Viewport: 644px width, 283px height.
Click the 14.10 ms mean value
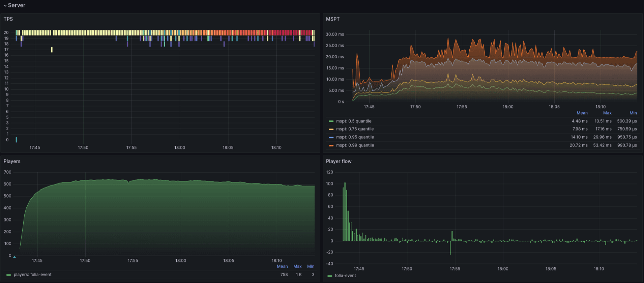(579, 137)
